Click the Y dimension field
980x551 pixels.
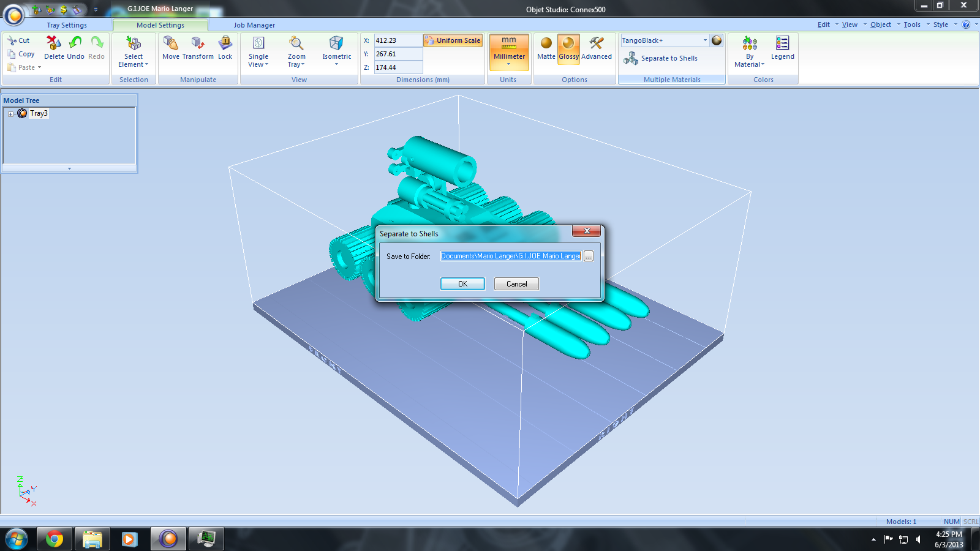click(x=398, y=54)
